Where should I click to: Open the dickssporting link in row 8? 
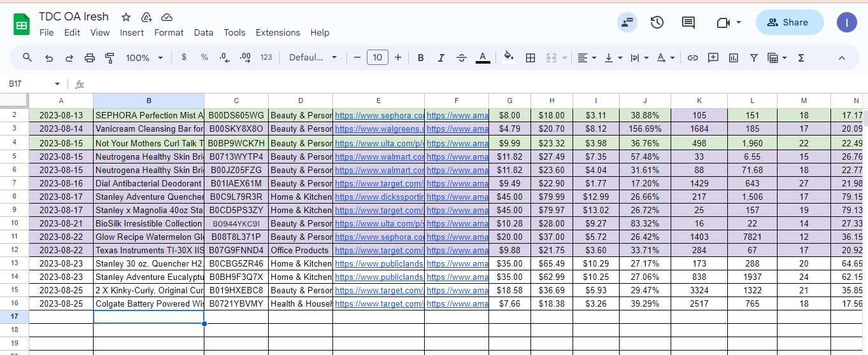click(x=379, y=197)
